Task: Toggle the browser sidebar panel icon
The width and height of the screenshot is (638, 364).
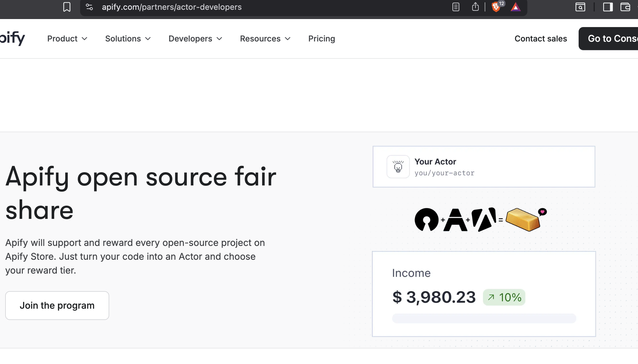Action: point(608,7)
